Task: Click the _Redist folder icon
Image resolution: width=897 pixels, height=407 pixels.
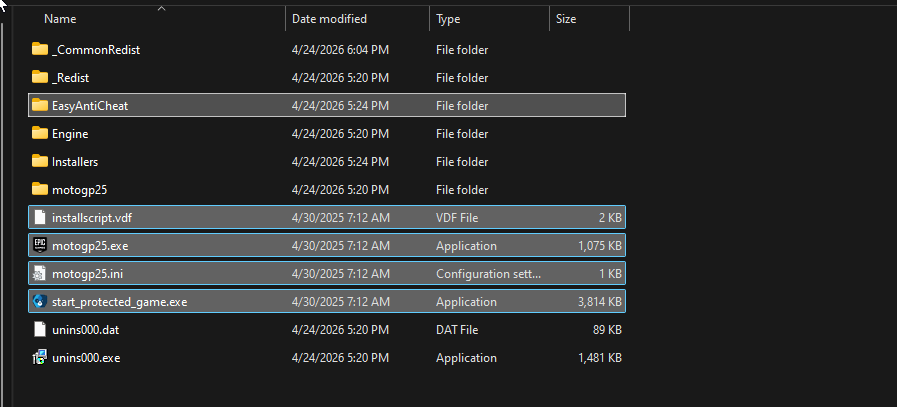Action: tap(39, 77)
